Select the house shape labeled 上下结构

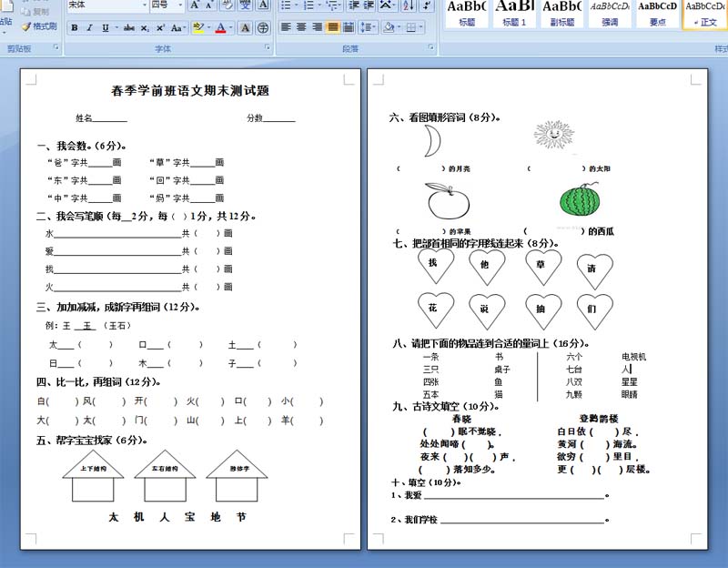[94, 475]
